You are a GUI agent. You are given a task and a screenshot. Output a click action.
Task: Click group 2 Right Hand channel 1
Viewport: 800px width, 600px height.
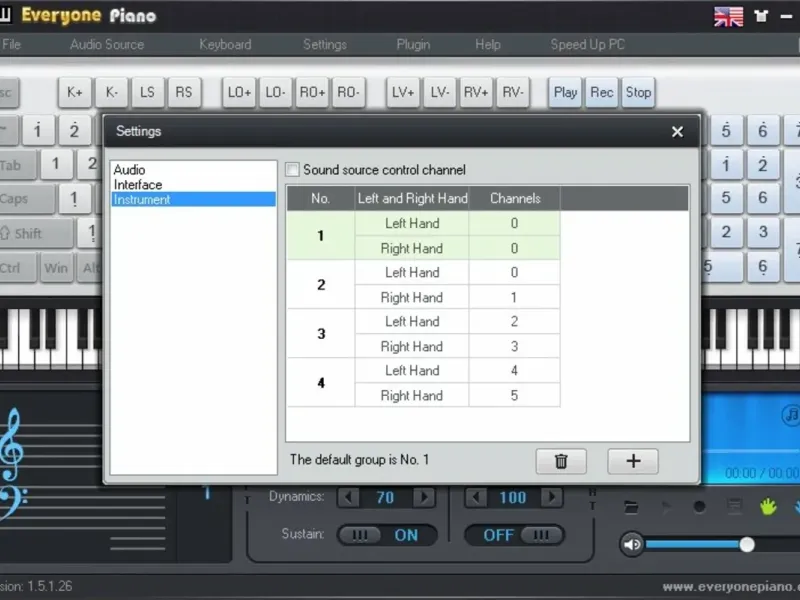click(514, 297)
